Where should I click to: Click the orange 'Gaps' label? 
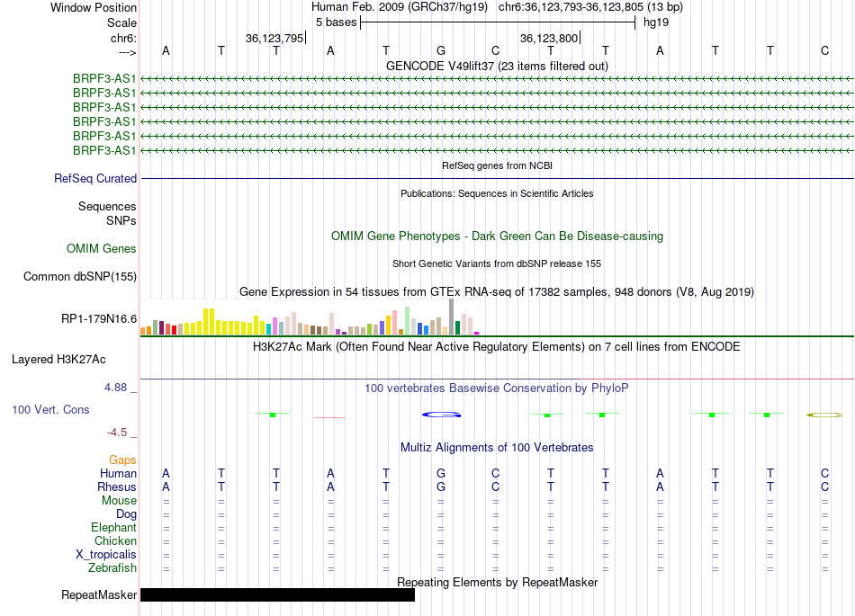pyautogui.click(x=122, y=460)
